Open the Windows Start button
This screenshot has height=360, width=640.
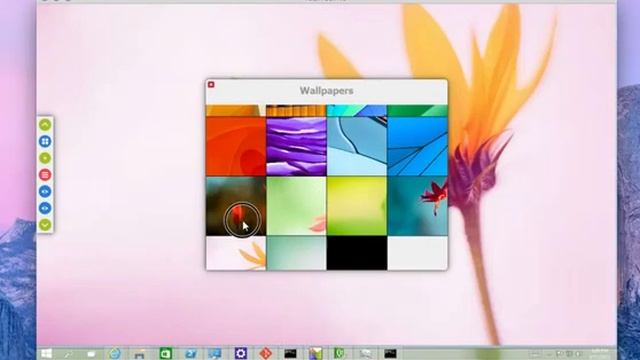pyautogui.click(x=46, y=353)
